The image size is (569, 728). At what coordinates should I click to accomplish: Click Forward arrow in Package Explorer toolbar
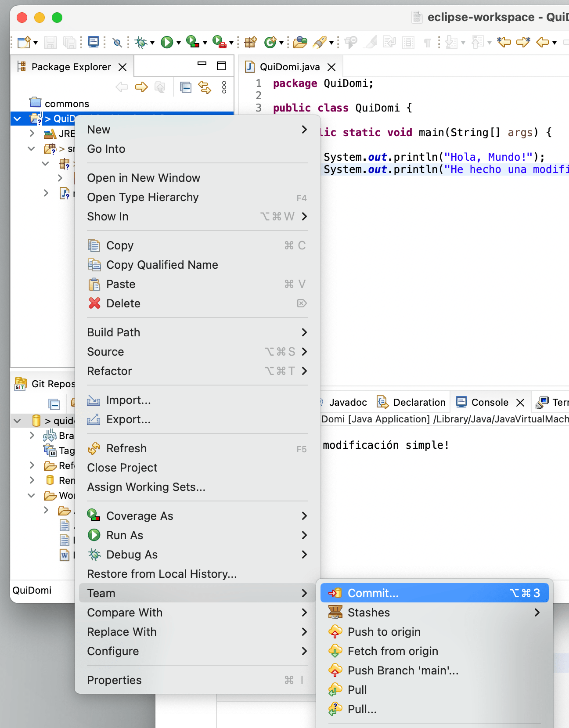[141, 87]
